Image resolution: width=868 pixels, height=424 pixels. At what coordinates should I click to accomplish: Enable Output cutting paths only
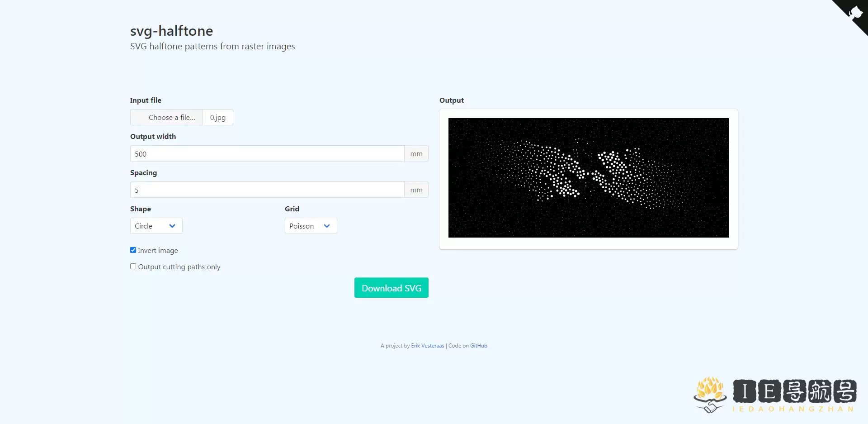133,267
